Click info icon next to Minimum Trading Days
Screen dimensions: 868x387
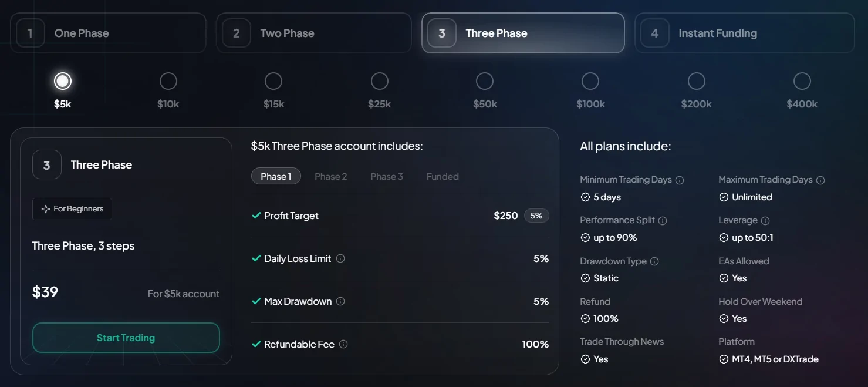(680, 180)
